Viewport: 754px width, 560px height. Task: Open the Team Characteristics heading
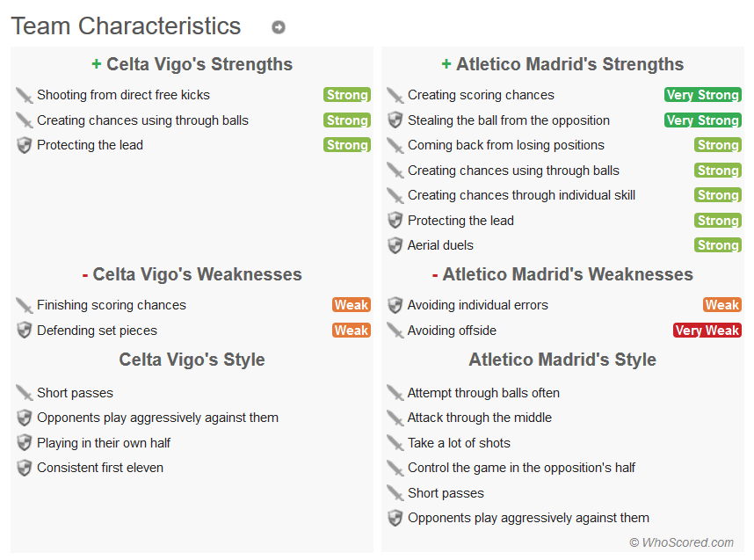point(126,26)
